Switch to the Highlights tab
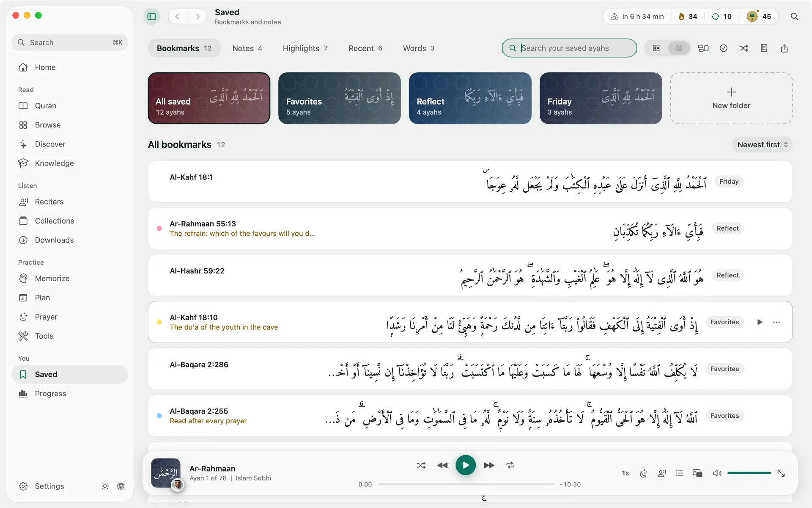This screenshot has width=812, height=508. click(305, 48)
